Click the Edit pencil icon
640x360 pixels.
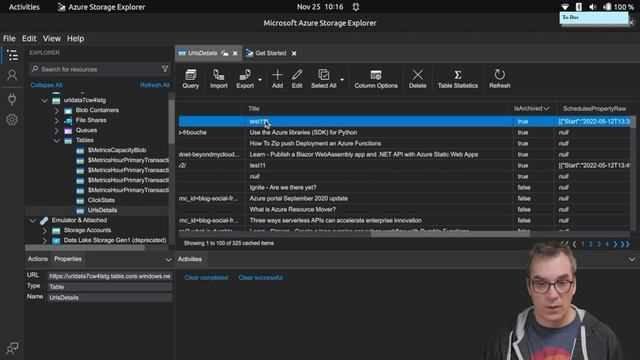click(x=297, y=79)
